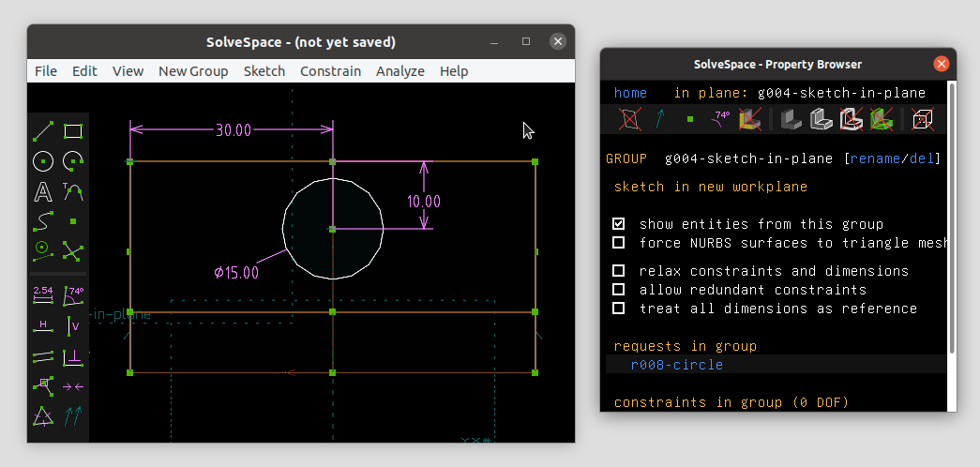Click the show edges icon
The image size is (980, 467).
(822, 119)
